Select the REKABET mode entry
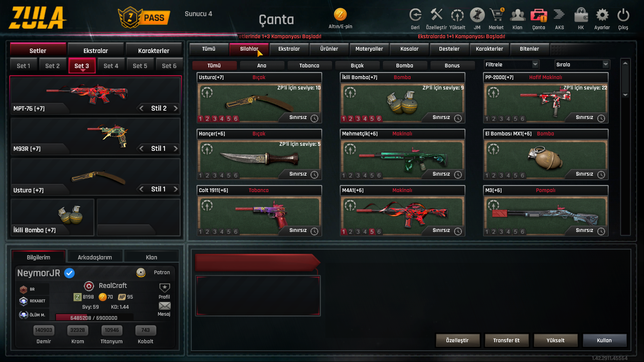 (33, 301)
